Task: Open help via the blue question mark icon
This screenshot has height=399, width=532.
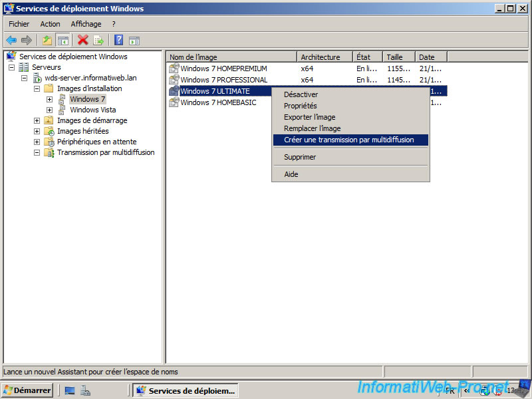Action: coord(119,40)
